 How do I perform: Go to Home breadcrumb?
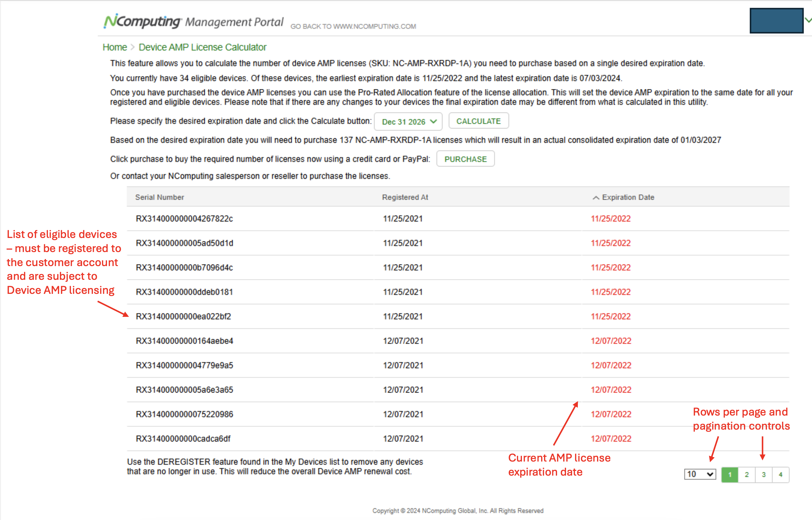coord(115,47)
